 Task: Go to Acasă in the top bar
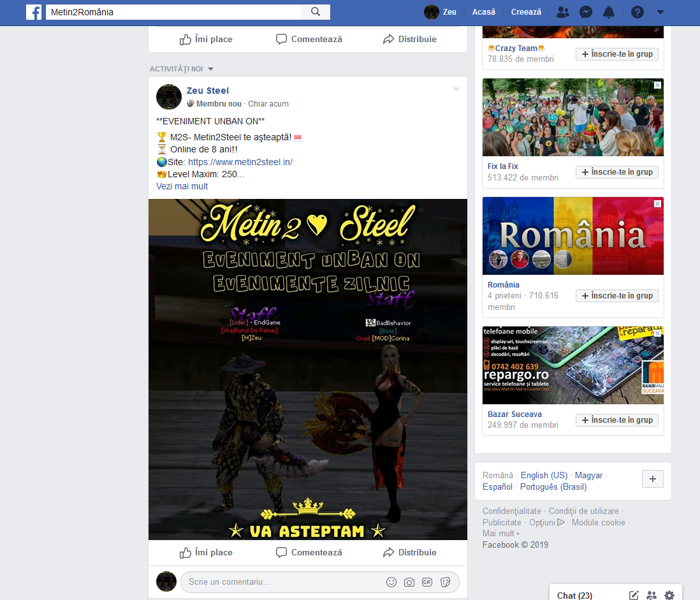484,12
